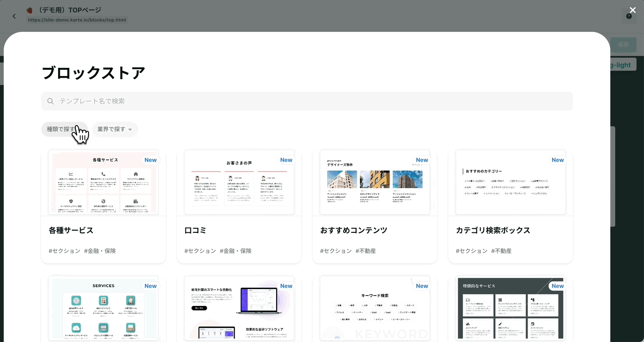
Task: Click New badge on おすすめコンテンツ card
Action: (x=422, y=160)
